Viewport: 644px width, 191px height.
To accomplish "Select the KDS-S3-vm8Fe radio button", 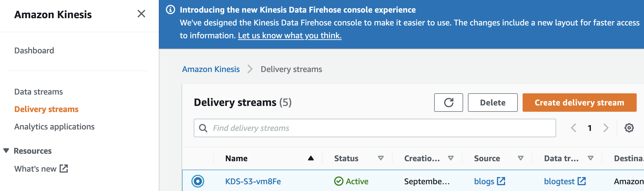I will tap(198, 181).
